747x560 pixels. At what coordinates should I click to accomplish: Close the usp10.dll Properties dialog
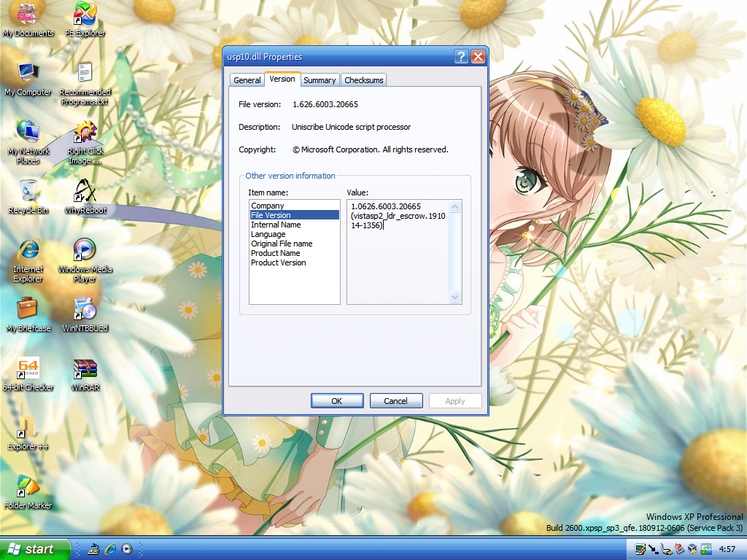pos(479,57)
